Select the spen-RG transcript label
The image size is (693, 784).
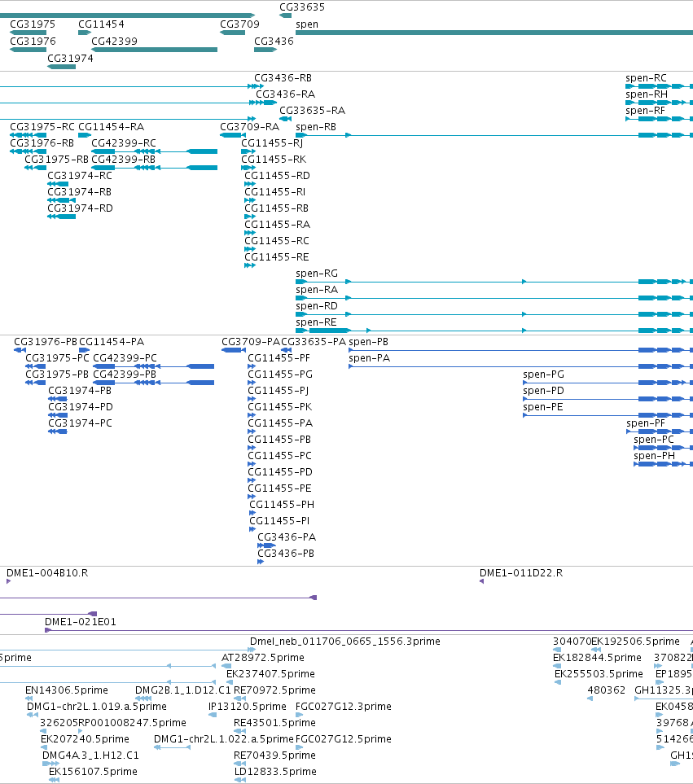click(x=317, y=274)
